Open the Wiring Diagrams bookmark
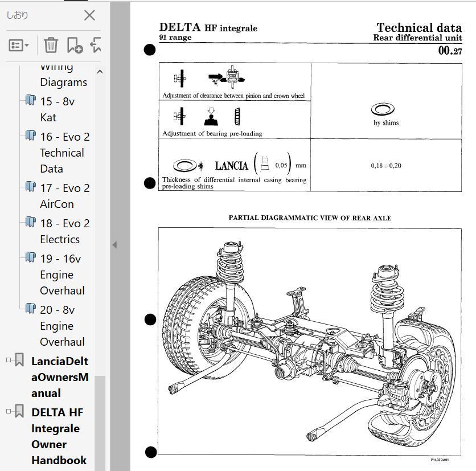This screenshot has width=476, height=471. 63,76
